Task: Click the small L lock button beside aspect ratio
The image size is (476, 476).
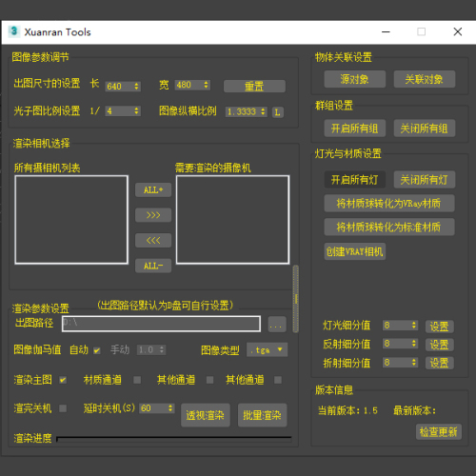Action: point(278,112)
